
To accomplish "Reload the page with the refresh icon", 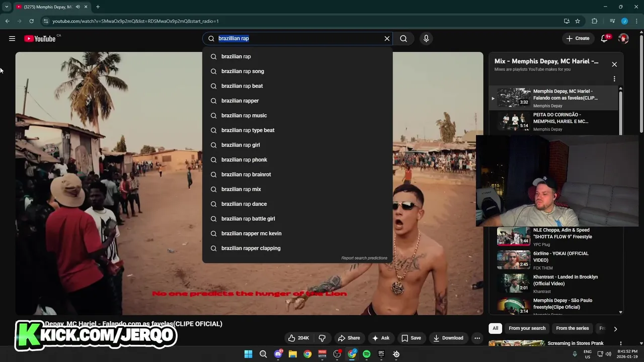I will [x=31, y=21].
